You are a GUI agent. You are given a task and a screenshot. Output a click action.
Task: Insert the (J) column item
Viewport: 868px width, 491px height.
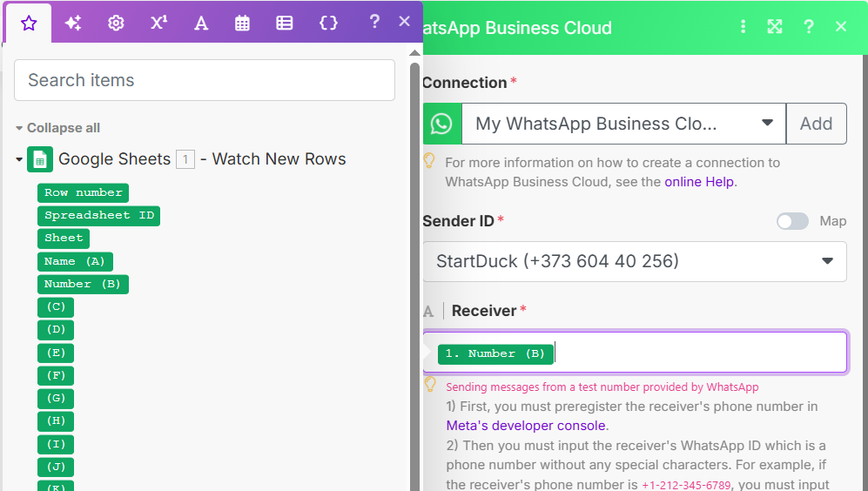pyautogui.click(x=56, y=467)
